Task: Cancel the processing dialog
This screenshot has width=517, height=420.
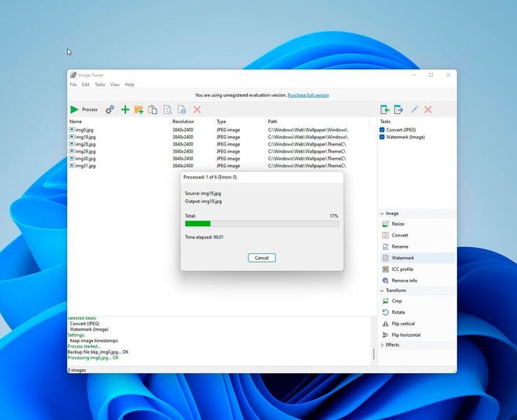Action: click(x=262, y=258)
